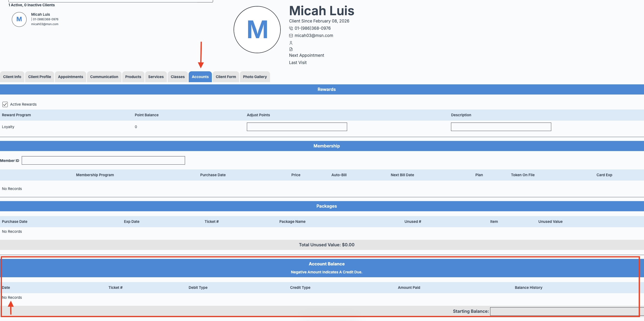644x321 pixels.
Task: Click the document note icon
Action: click(291, 49)
